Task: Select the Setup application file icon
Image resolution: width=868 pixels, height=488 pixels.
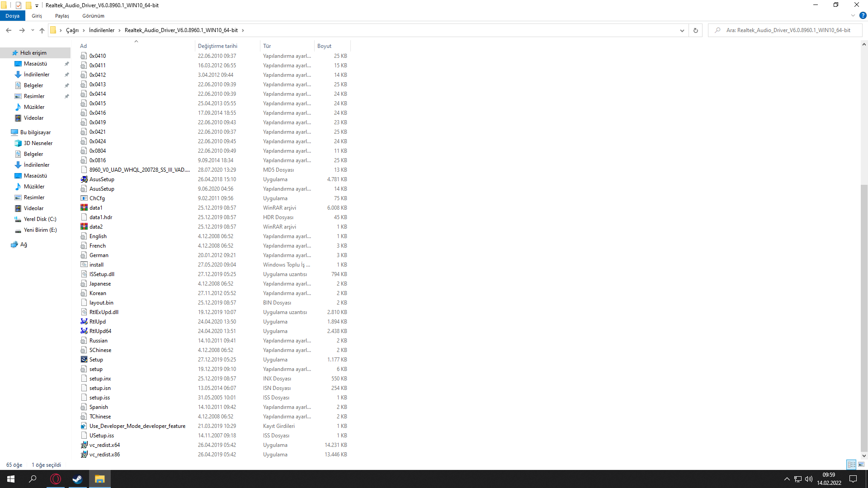Action: pyautogui.click(x=84, y=360)
